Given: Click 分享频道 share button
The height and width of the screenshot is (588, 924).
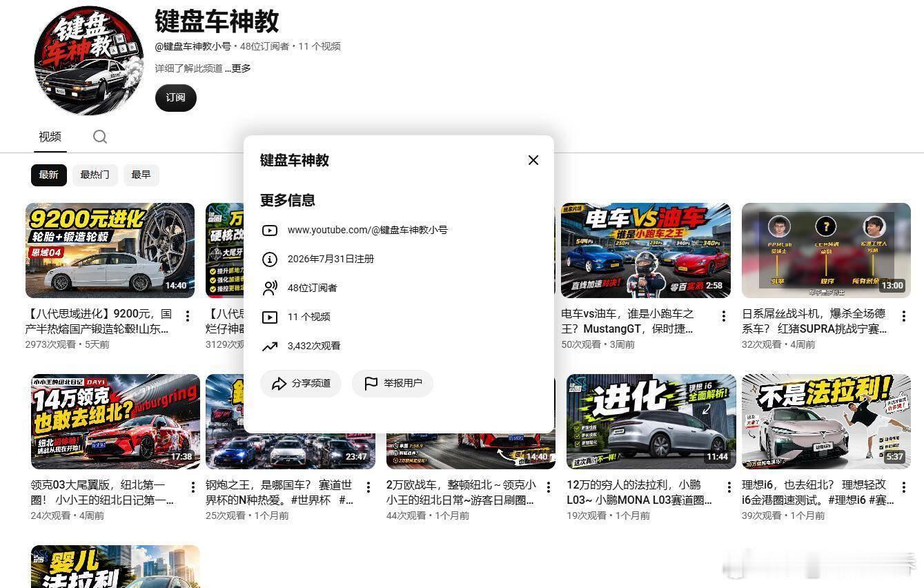Looking at the screenshot, I should (x=301, y=383).
